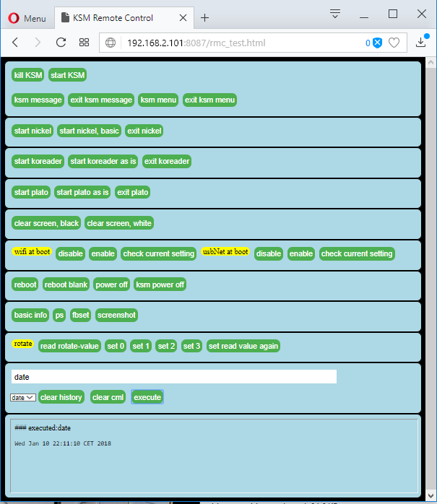Image resolution: width=437 pixels, height=504 pixels.
Task: Expand the date history dropdown
Action: pyautogui.click(x=23, y=398)
